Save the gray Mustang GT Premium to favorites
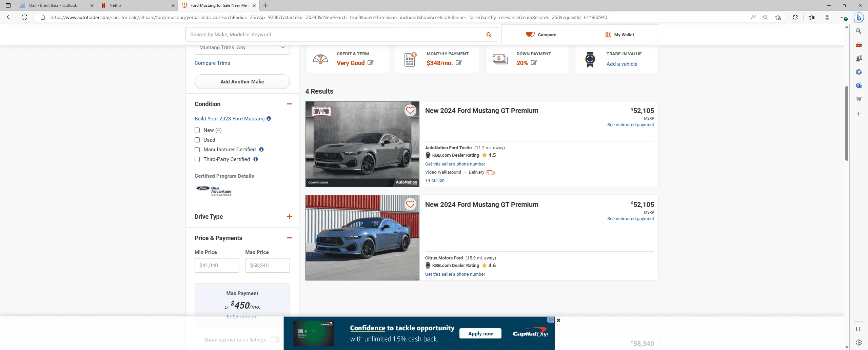The width and height of the screenshot is (868, 350). pos(410,110)
